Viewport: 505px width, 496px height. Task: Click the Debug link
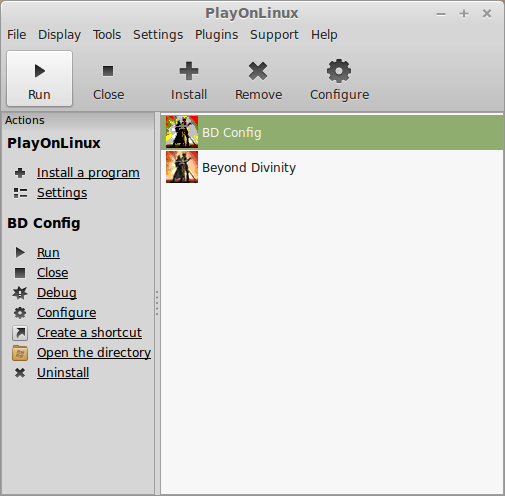click(x=57, y=292)
